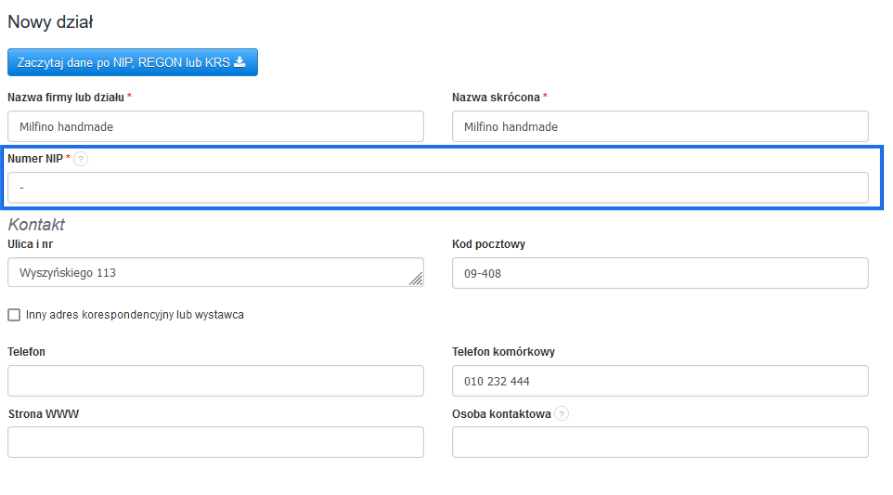Click the download icon on the blue button
The width and height of the screenshot is (893, 495).
coord(240,62)
